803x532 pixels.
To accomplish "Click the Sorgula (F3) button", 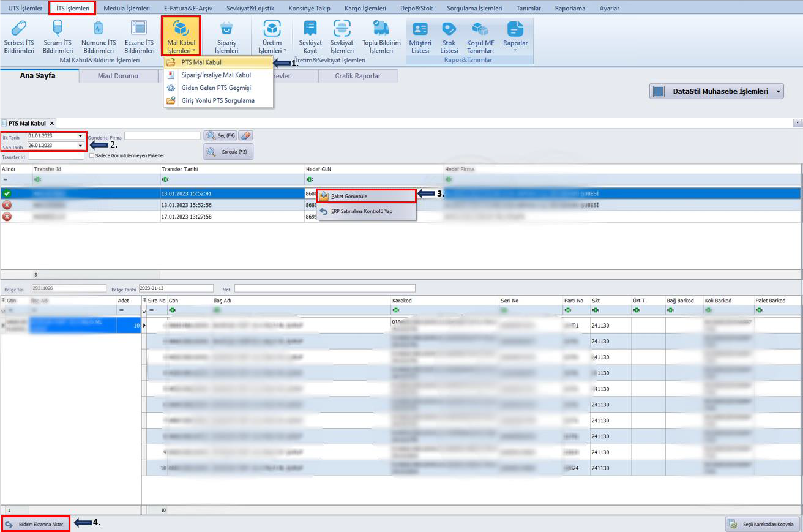I will point(228,151).
